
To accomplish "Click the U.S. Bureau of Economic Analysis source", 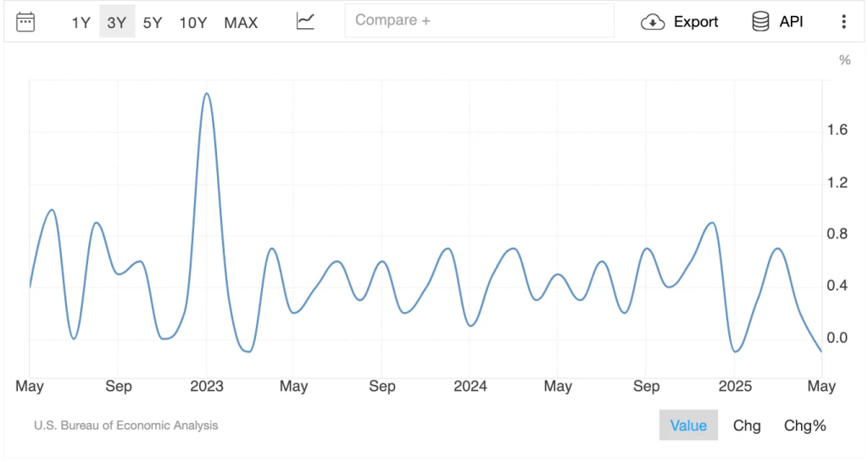I will (x=125, y=426).
